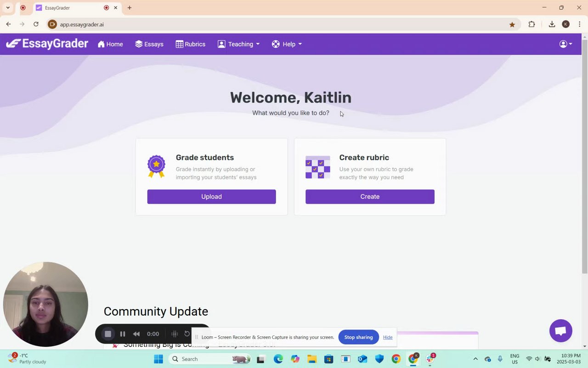The width and height of the screenshot is (588, 368).
Task: Pause the Loom recording
Action: click(123, 334)
